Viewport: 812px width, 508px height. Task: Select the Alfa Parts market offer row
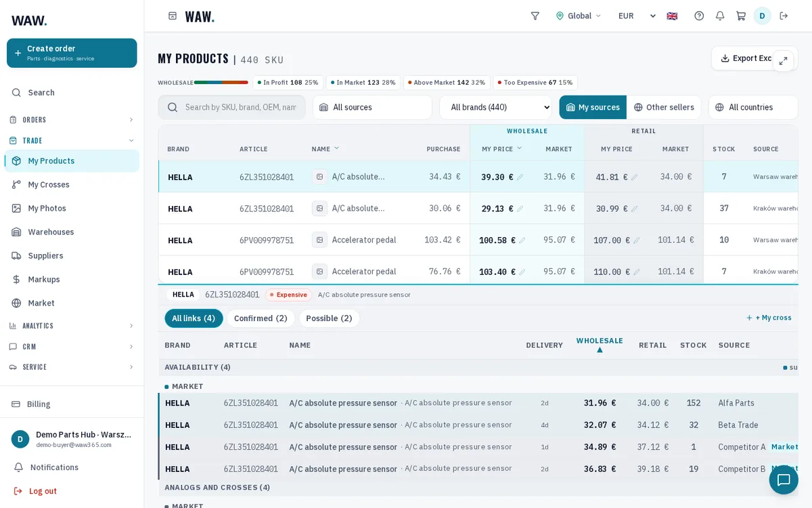pyautogui.click(x=478, y=403)
